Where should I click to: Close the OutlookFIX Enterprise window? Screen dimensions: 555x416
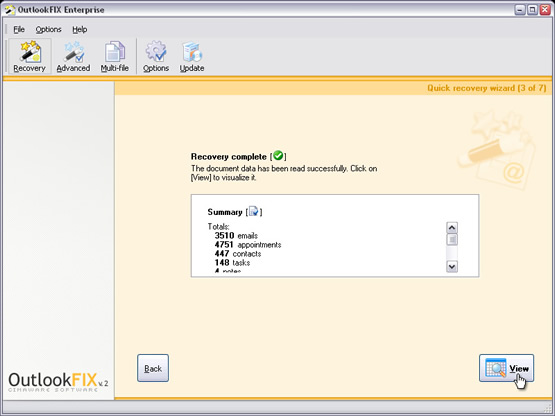pos(545,10)
